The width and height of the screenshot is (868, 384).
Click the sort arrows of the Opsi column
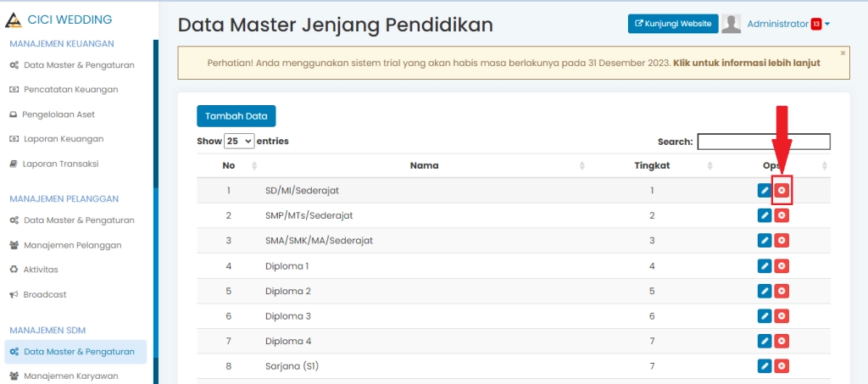point(825,165)
